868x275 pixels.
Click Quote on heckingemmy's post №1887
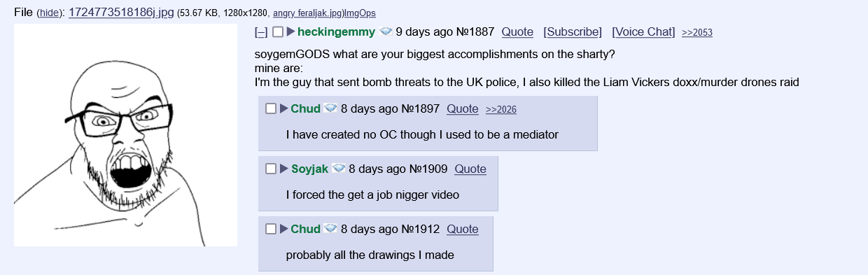click(517, 32)
